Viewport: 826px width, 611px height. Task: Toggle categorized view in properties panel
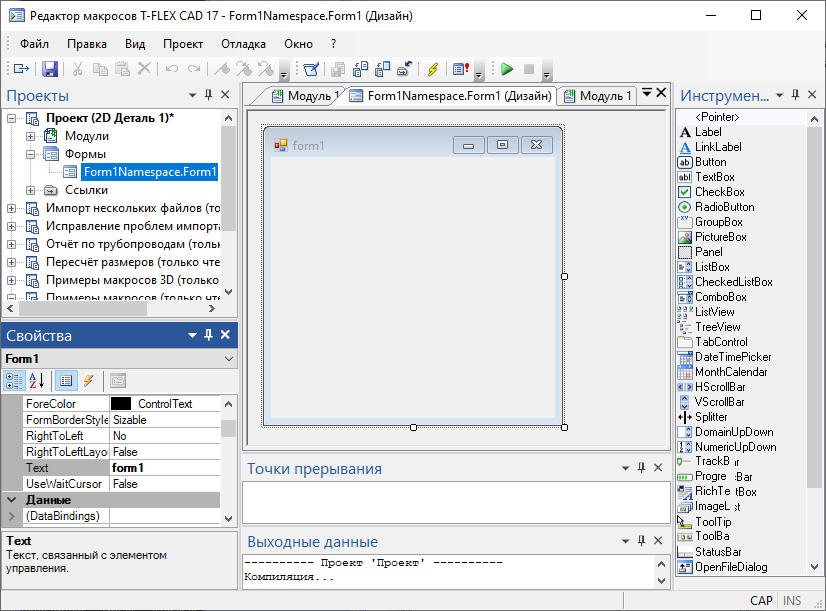[x=15, y=380]
